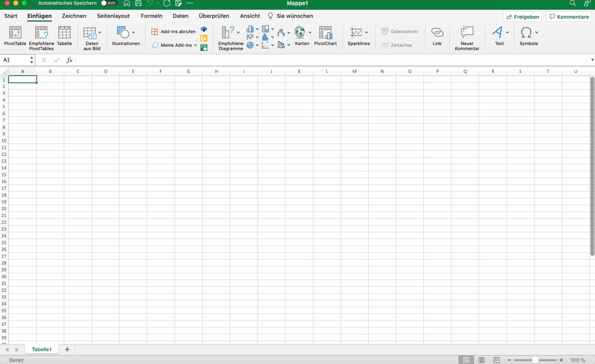This screenshot has width=595, height=364.
Task: Select the Tabelle1 sheet tab
Action: point(42,349)
